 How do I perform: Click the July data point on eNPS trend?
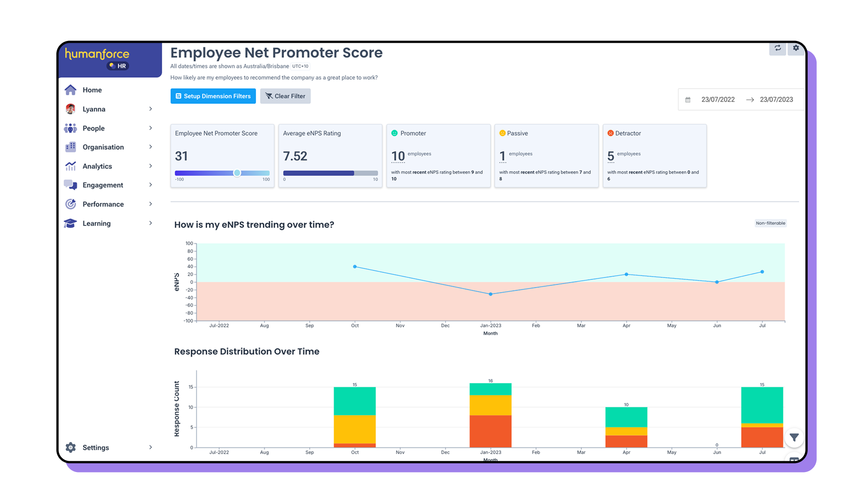click(762, 272)
